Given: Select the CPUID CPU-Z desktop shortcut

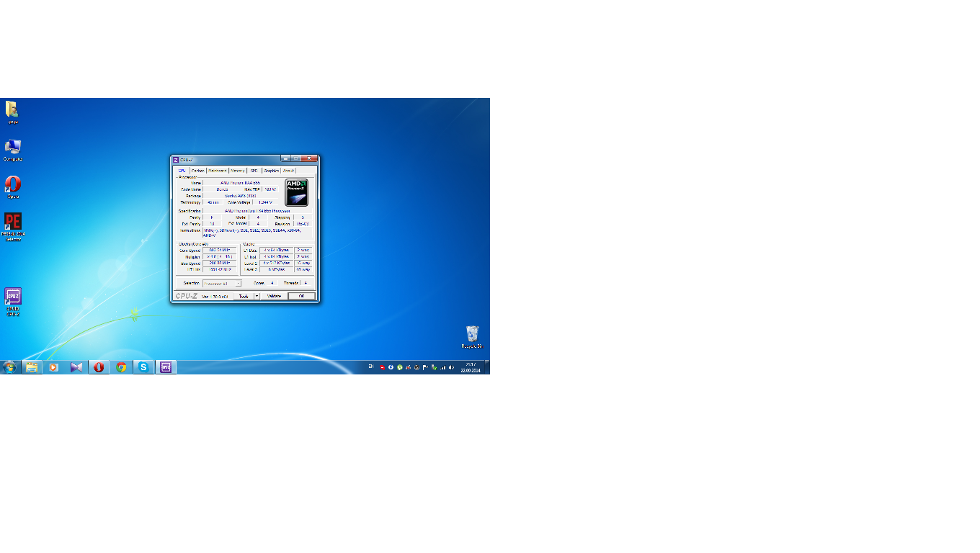Looking at the screenshot, I should (13, 301).
